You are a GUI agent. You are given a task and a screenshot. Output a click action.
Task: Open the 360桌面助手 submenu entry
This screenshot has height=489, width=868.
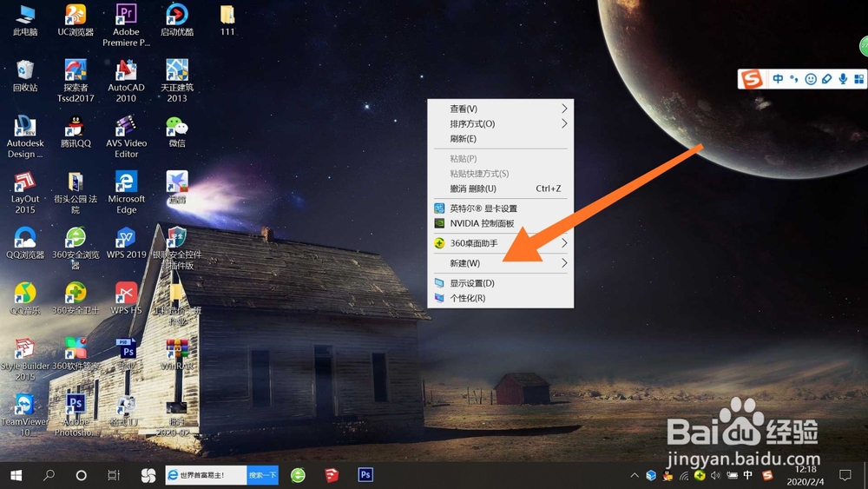tap(501, 243)
